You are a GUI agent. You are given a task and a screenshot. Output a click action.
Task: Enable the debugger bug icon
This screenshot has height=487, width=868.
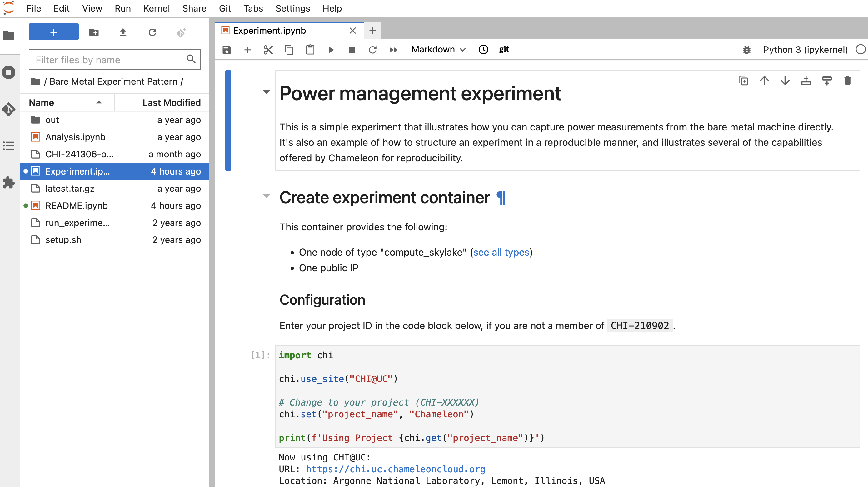747,50
